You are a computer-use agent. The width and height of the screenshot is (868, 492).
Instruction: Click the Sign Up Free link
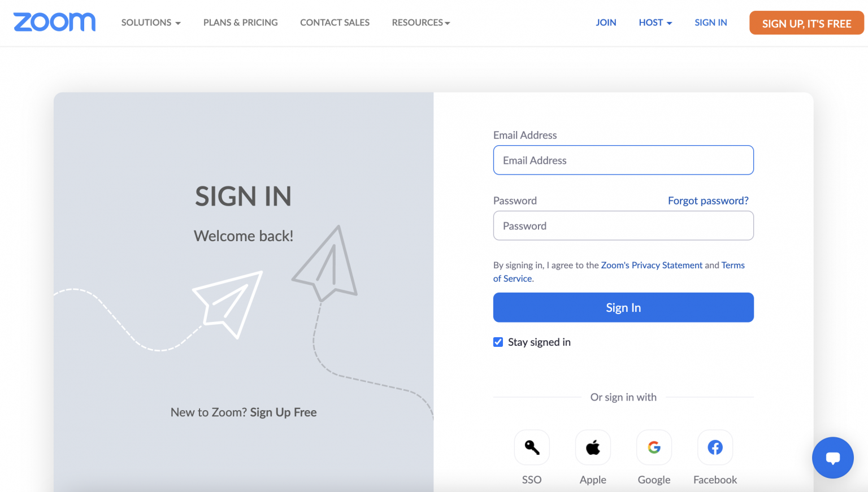[x=283, y=412]
